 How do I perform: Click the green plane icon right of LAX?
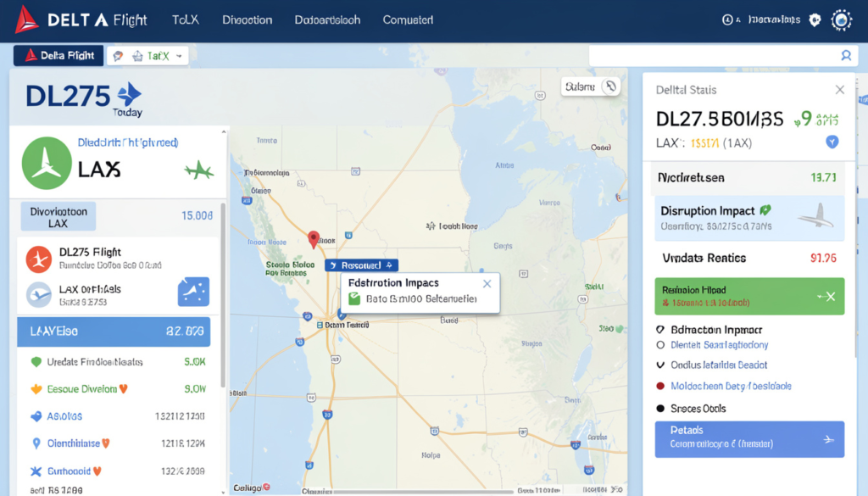pos(198,170)
